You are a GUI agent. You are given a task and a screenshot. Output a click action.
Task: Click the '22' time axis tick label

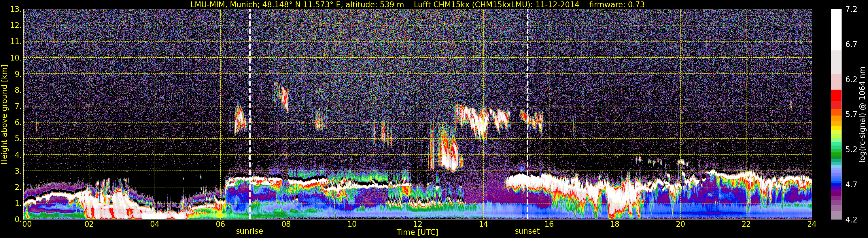(x=746, y=224)
